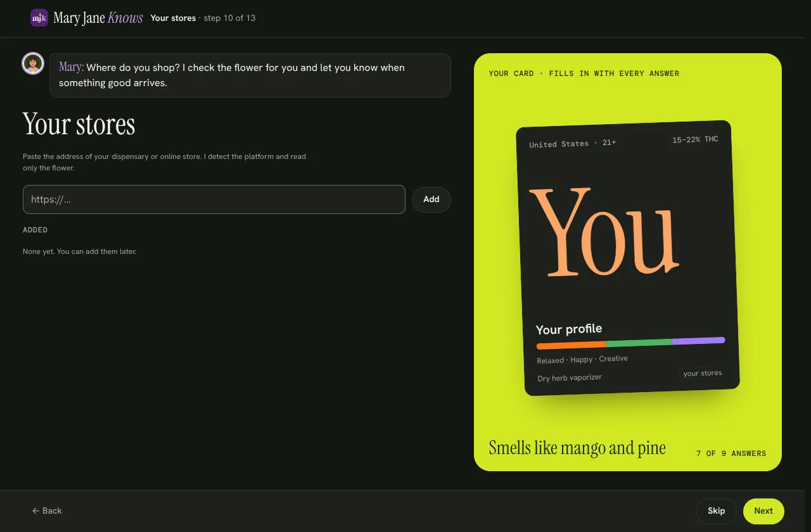This screenshot has width=811, height=532.
Task: Click "YOUR CARD · FILLS IN WITH EVERY ANSWER"
Action: [x=584, y=73]
